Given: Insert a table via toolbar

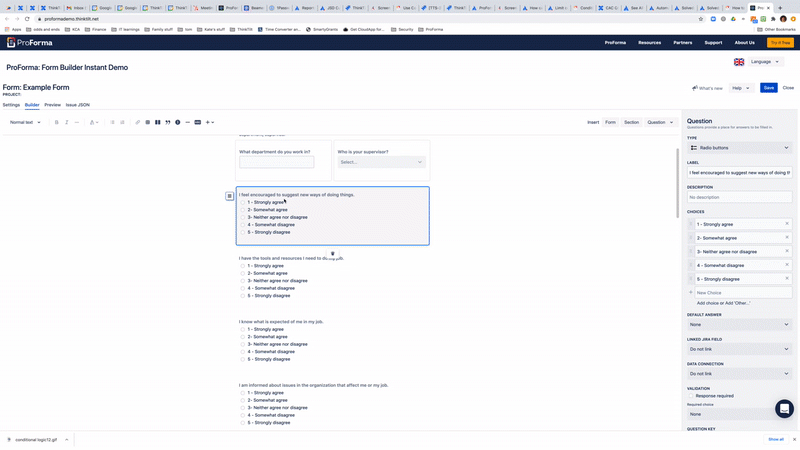Looking at the screenshot, I should (147, 122).
